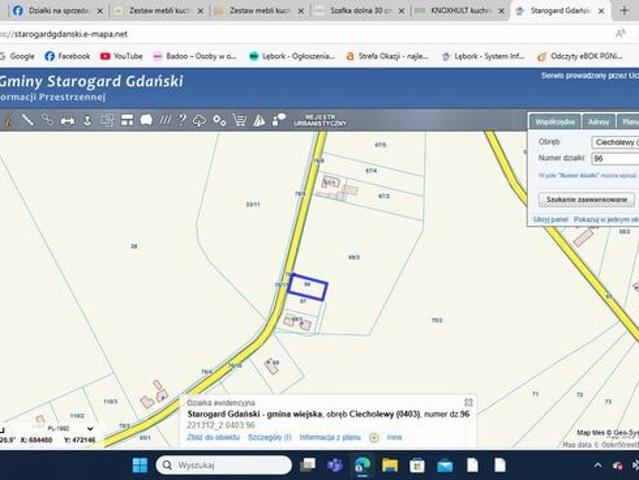The width and height of the screenshot is (639, 480).
Task: Open Lębork - System Inf... bookmark
Action: (483, 56)
